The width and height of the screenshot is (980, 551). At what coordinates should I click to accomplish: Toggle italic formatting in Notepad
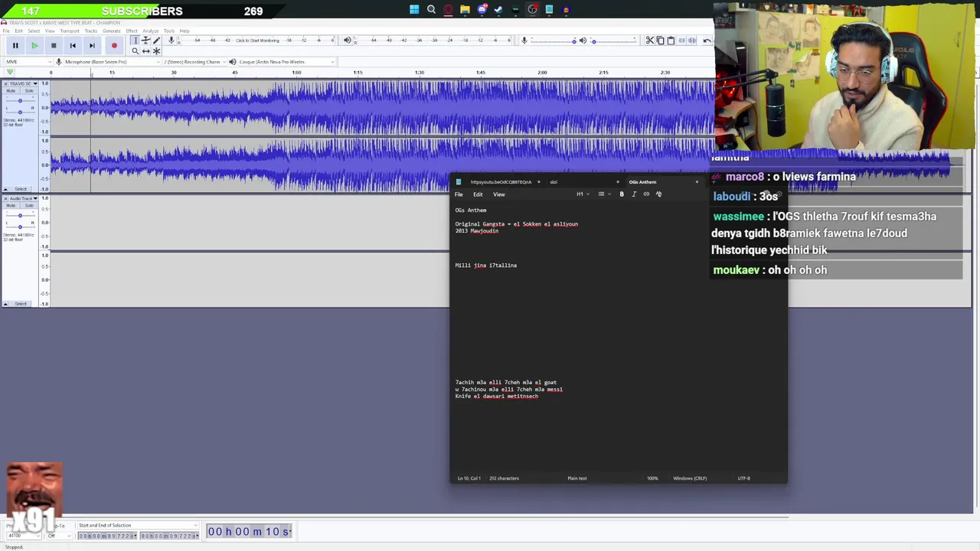[x=634, y=194]
